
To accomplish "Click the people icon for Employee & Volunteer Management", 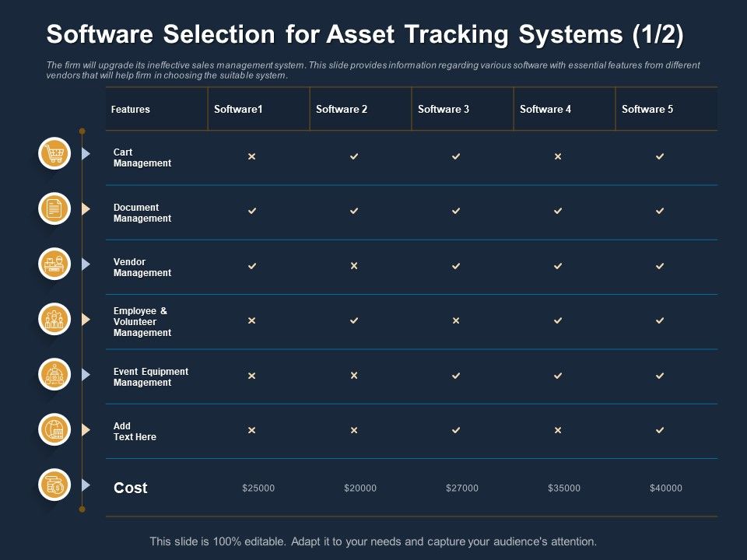I will pyautogui.click(x=54, y=319).
